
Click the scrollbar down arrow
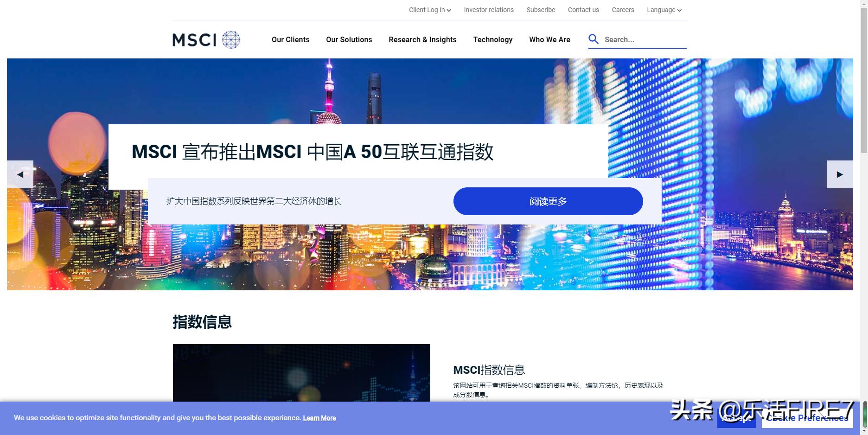pyautogui.click(x=864, y=430)
